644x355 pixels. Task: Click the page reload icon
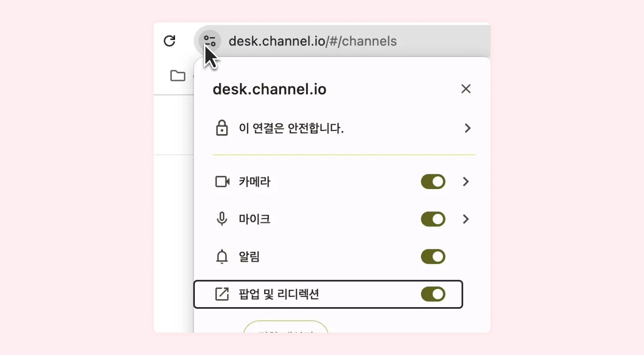click(x=170, y=41)
